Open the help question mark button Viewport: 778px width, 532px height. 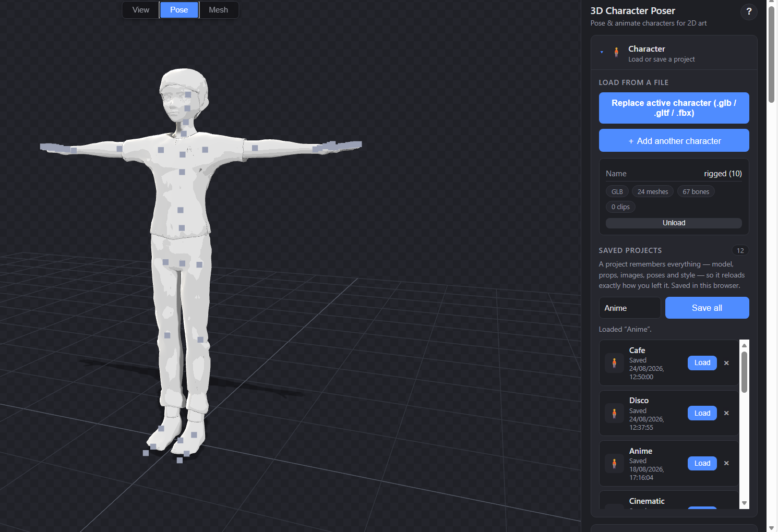point(749,11)
